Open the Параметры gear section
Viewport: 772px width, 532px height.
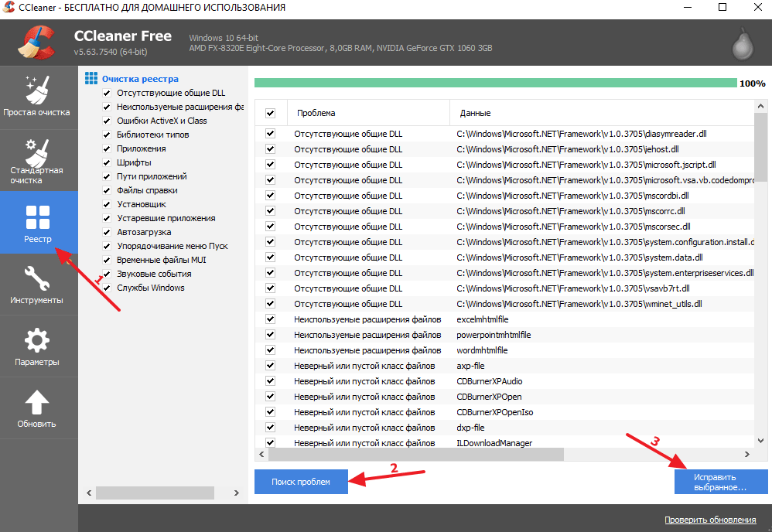click(x=37, y=346)
